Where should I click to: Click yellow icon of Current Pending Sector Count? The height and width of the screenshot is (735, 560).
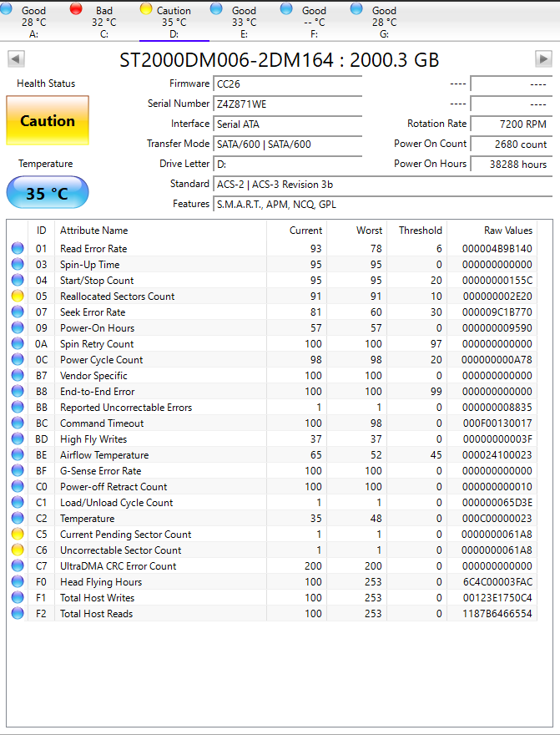(18, 535)
